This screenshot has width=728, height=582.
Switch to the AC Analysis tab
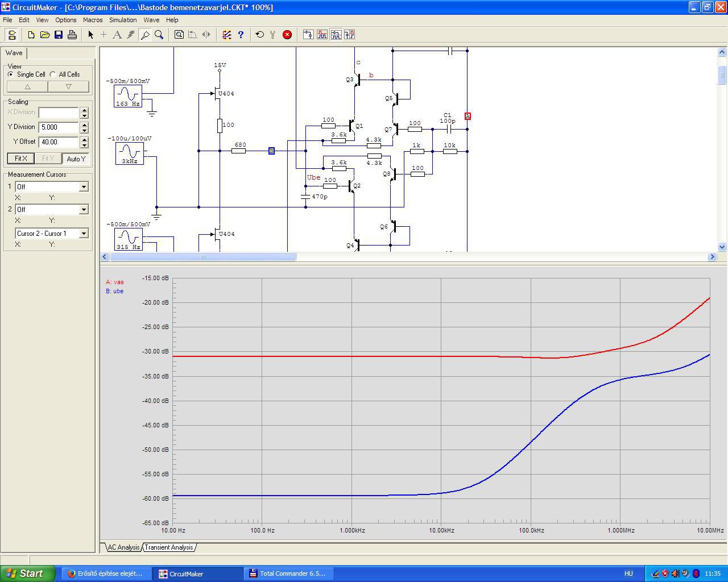click(123, 547)
